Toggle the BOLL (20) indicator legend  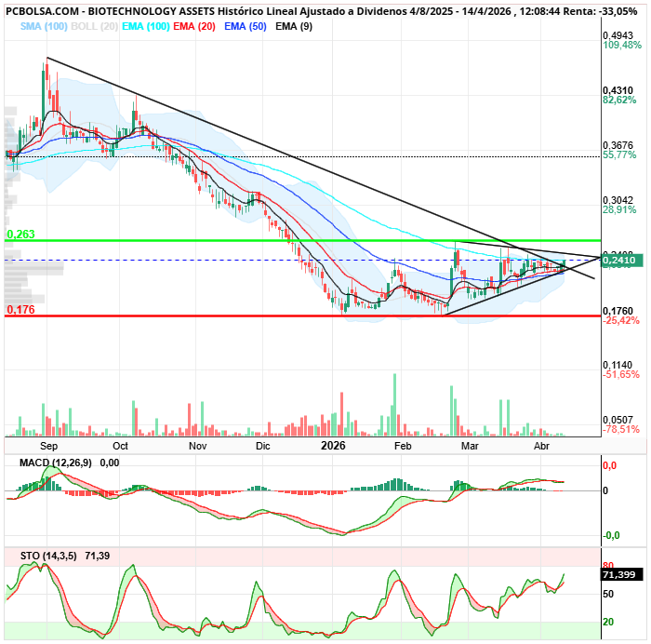pyautogui.click(x=97, y=26)
